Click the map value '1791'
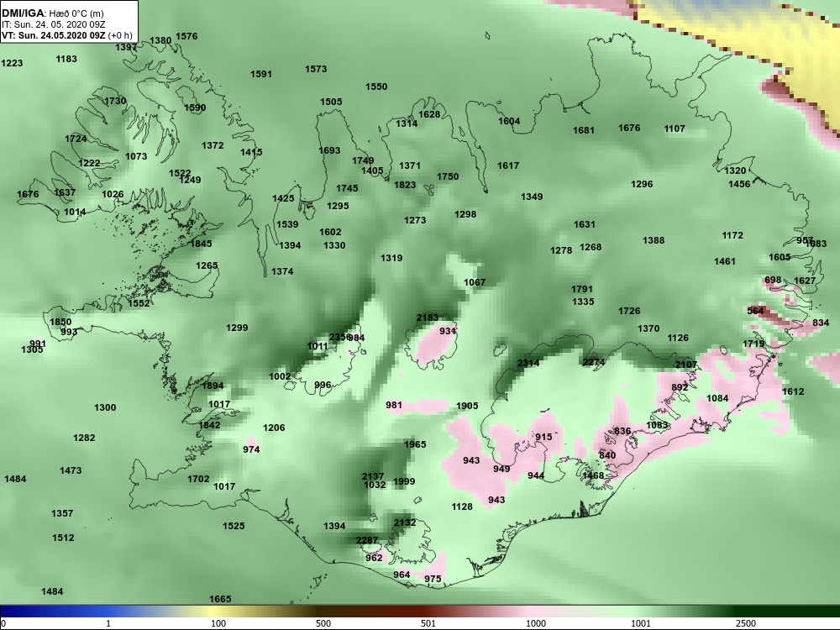The image size is (840, 630). point(582,289)
